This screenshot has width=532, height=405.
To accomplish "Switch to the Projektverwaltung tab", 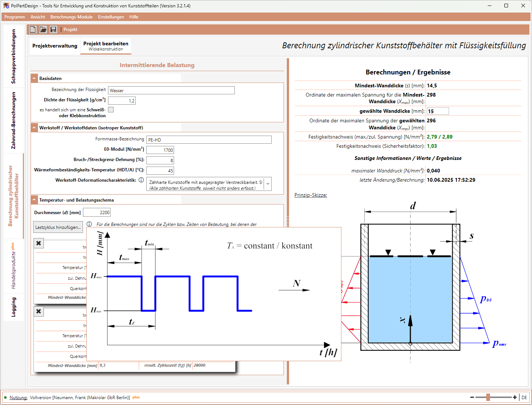I will (x=55, y=46).
